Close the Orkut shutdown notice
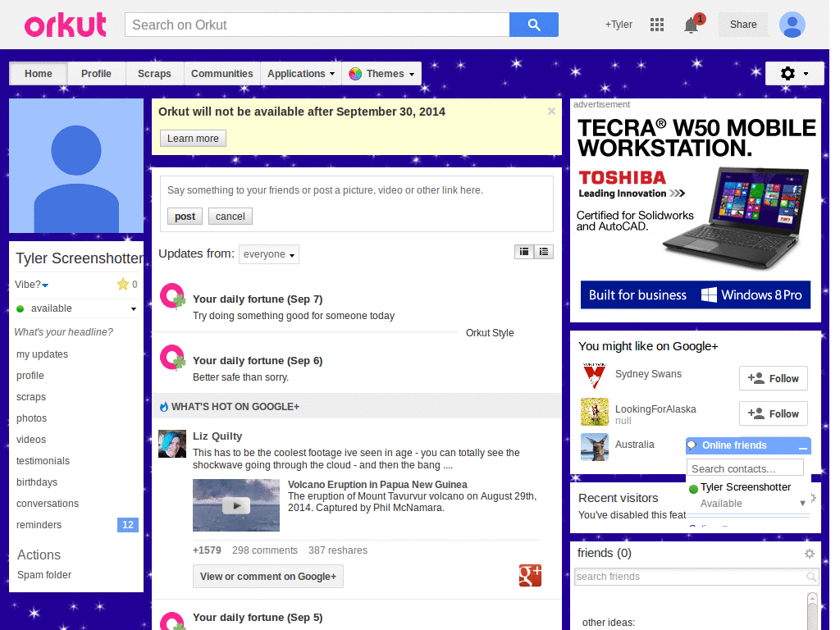 tap(551, 111)
